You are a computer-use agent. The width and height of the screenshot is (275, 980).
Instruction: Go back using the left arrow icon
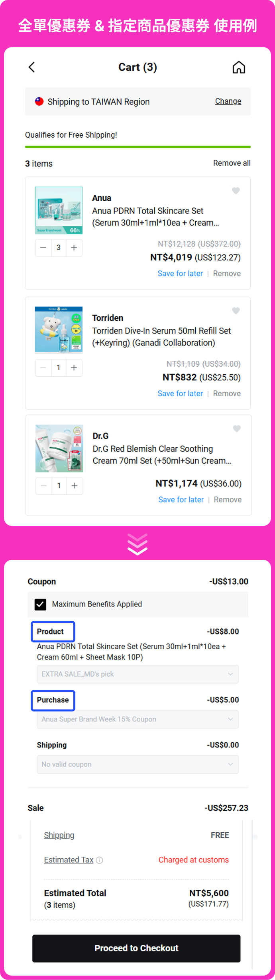(x=32, y=67)
